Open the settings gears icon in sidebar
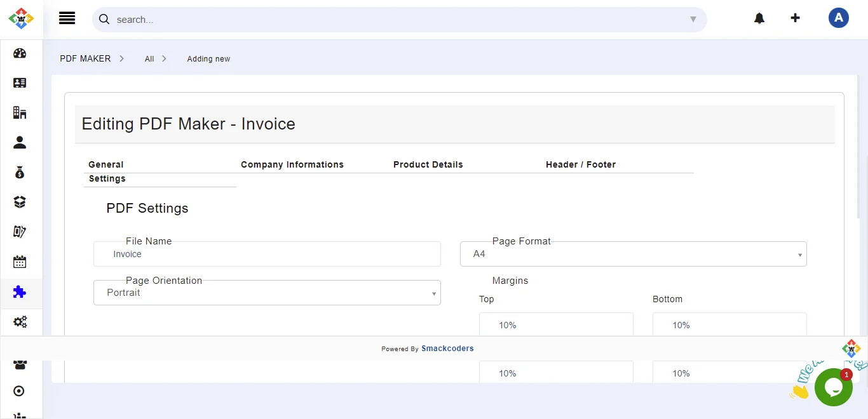The image size is (868, 419). coord(20,322)
